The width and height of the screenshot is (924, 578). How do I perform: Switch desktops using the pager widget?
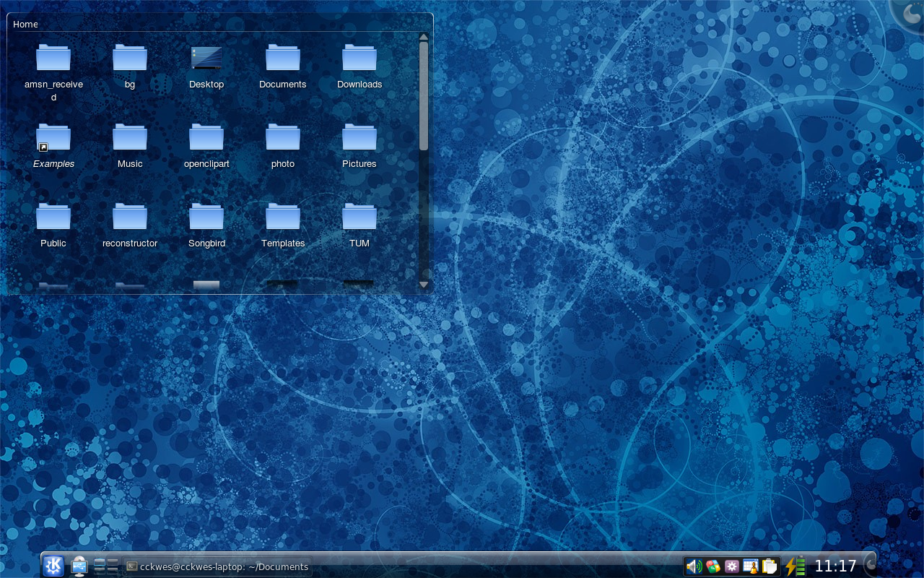[107, 566]
